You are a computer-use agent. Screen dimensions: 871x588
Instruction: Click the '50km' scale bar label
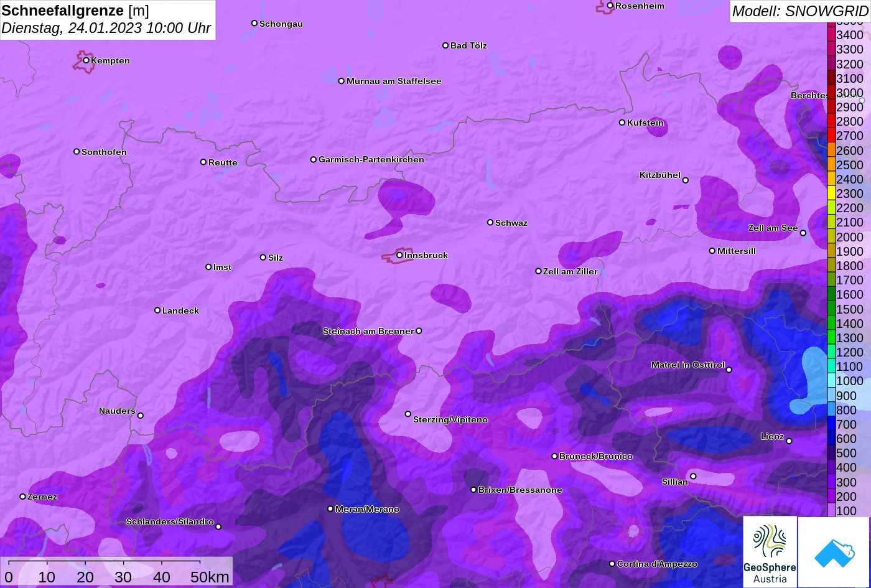[x=210, y=577]
